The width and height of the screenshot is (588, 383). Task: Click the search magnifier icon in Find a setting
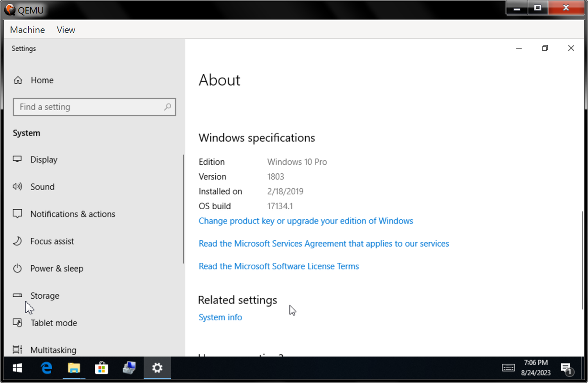[x=167, y=107]
